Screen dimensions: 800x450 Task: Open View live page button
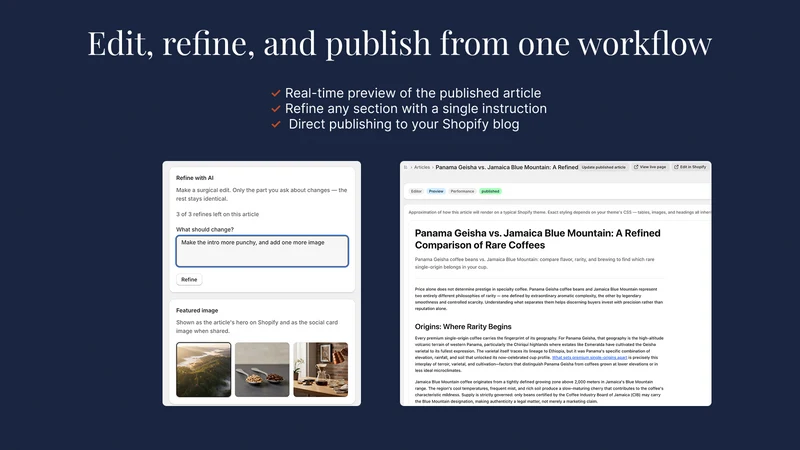(650, 167)
